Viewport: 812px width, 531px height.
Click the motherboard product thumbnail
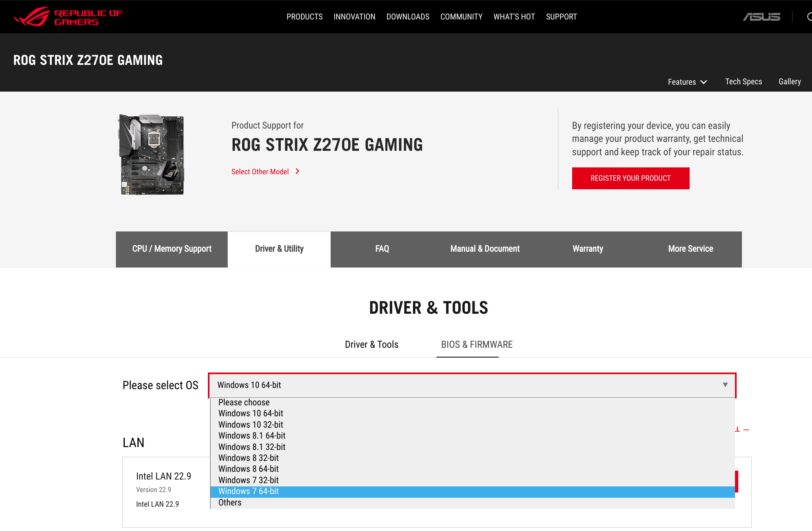tap(152, 154)
